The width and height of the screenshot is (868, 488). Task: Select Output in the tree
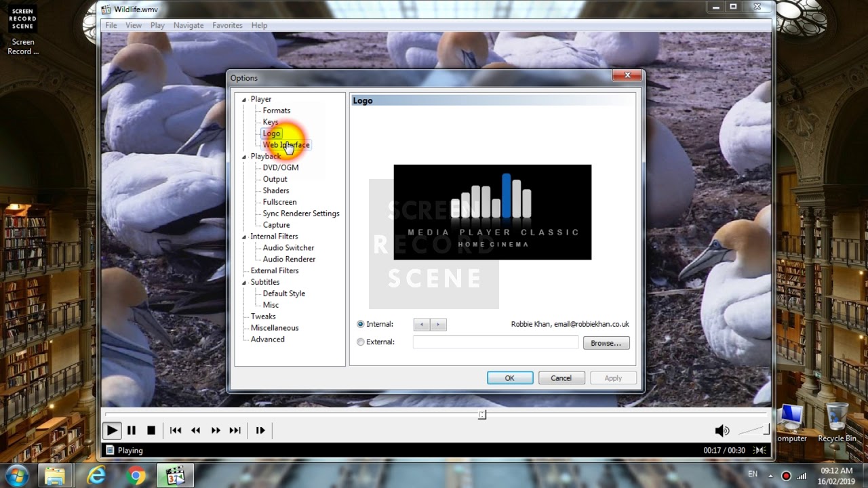[x=275, y=179]
